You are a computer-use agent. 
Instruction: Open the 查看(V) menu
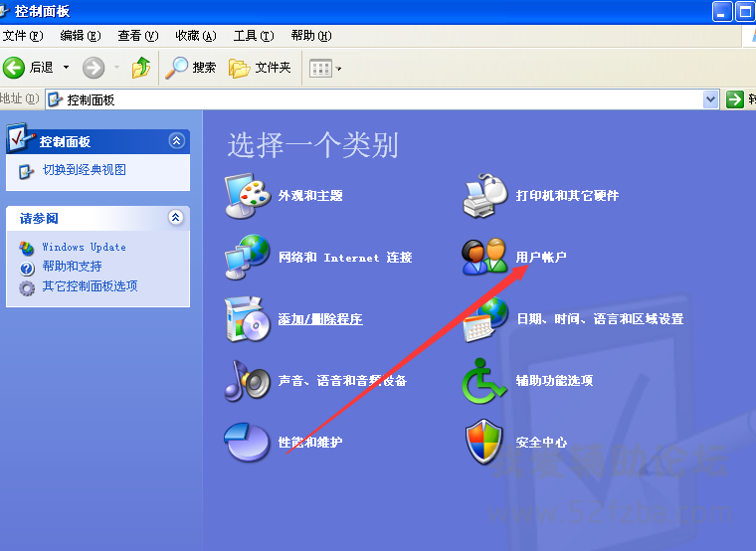(x=138, y=36)
